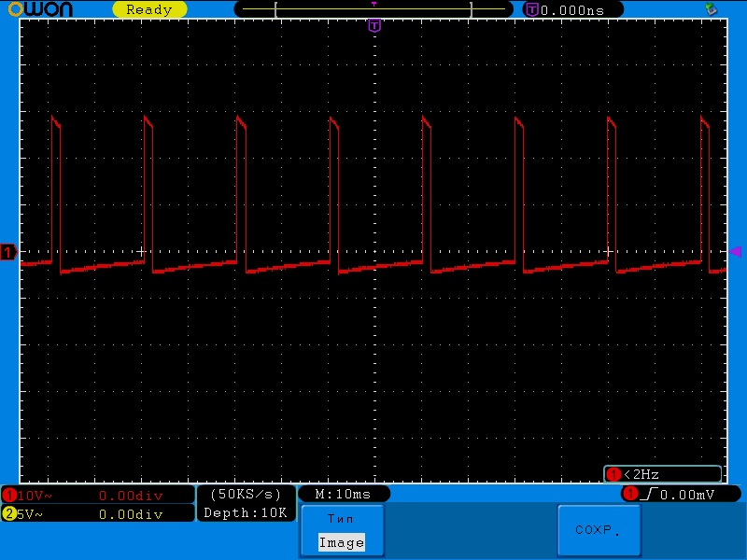Click the rising-edge trigger icon next to 0.00mV
Image resolution: width=747 pixels, height=560 pixels.
[x=649, y=494]
